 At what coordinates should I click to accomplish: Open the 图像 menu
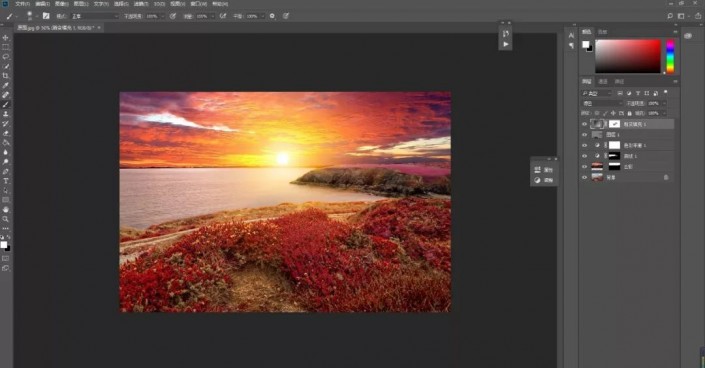[x=61, y=4]
